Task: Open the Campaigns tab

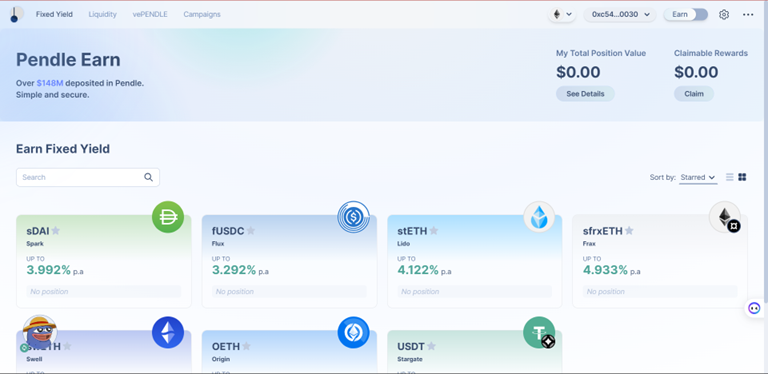Action: [202, 14]
